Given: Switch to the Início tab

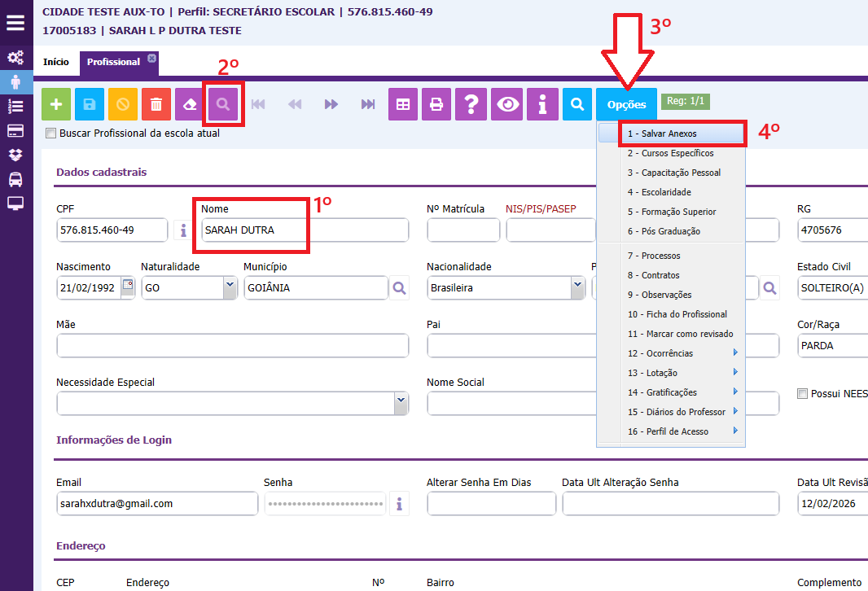Looking at the screenshot, I should pyautogui.click(x=56, y=62).
